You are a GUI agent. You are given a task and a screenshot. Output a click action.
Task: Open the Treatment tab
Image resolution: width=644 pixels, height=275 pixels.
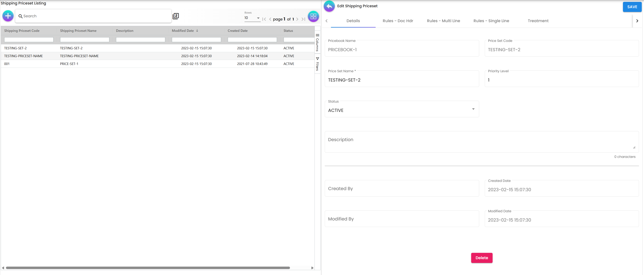point(538,21)
